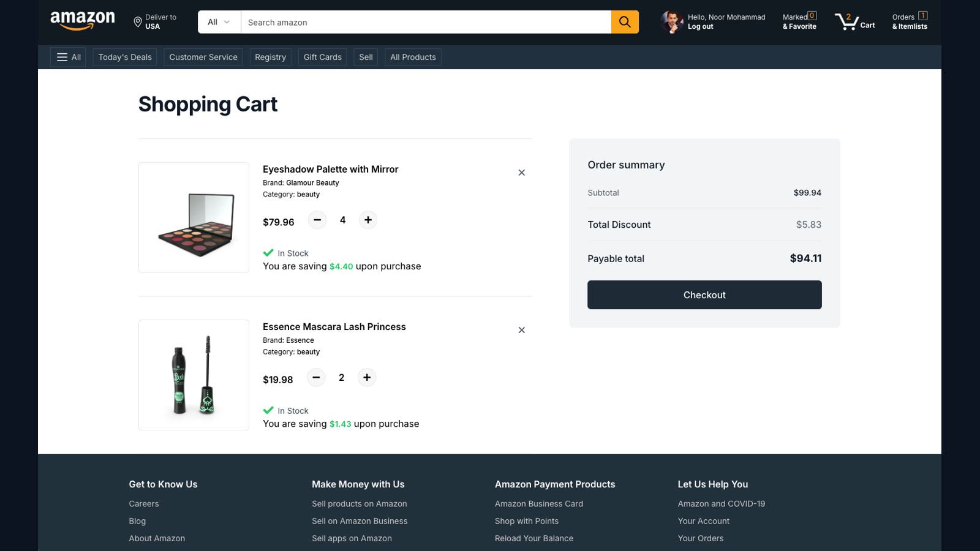980x551 pixels.
Task: Open Sell on Amazon Business link
Action: (x=360, y=521)
